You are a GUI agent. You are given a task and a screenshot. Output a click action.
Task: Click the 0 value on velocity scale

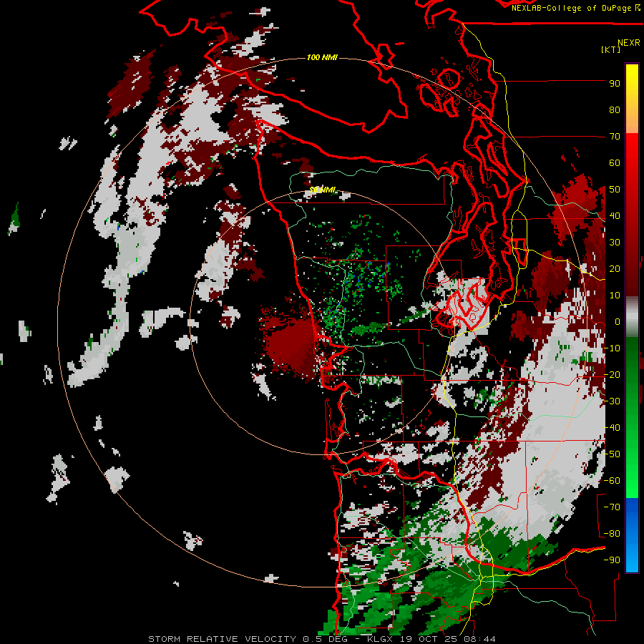click(x=618, y=322)
